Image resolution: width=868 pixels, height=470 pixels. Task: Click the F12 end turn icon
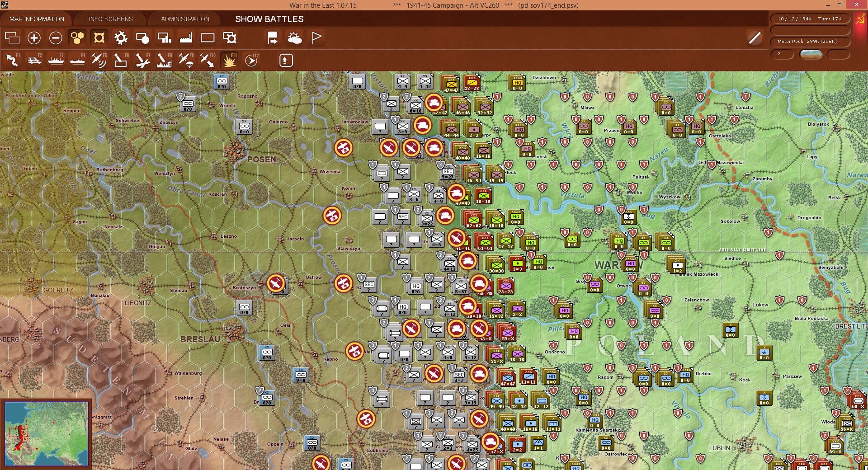coord(251,60)
